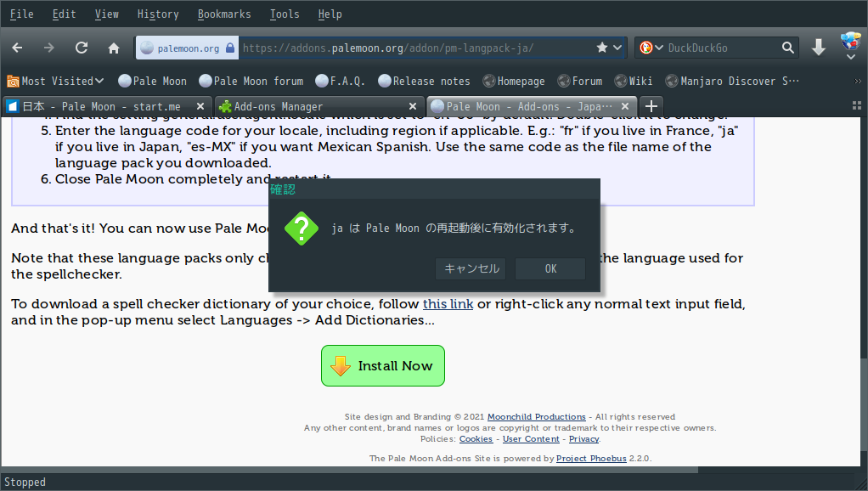
Task: Switch to the Add-ons Manager tab
Action: (x=318, y=106)
